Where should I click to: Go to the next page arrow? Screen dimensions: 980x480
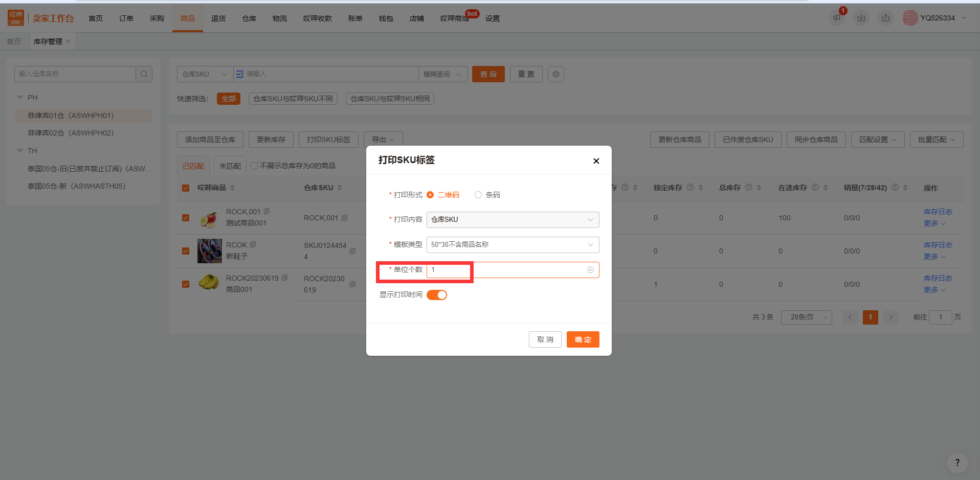point(890,317)
